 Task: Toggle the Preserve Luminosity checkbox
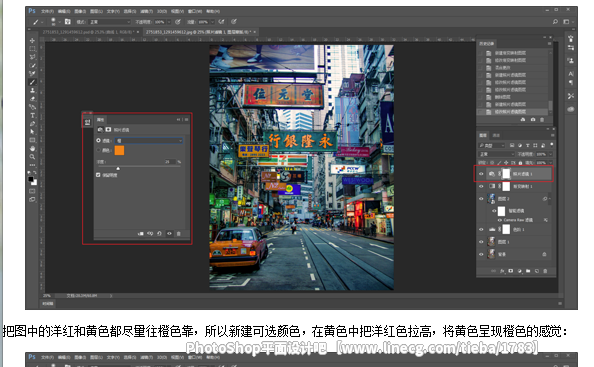coord(98,175)
